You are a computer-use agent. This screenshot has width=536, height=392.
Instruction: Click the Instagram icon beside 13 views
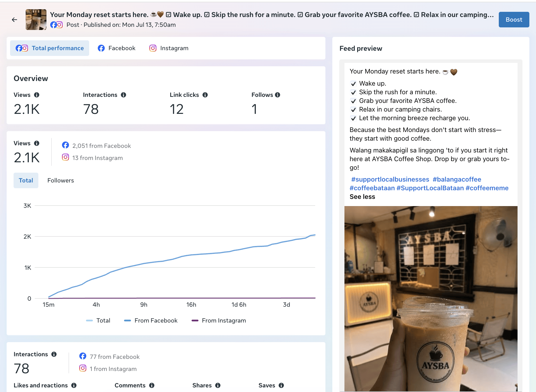click(x=65, y=157)
